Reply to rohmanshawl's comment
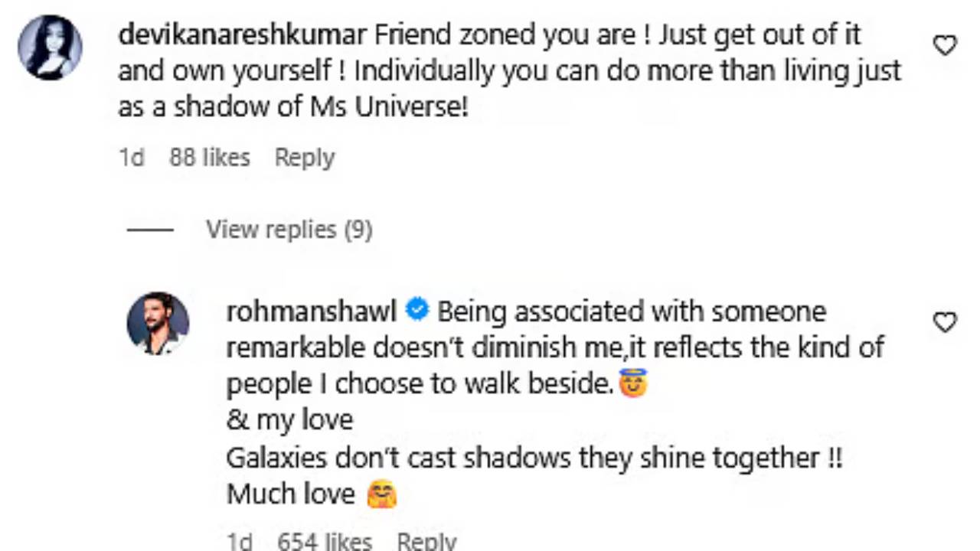Viewport: 980px width, 551px height. (426, 542)
